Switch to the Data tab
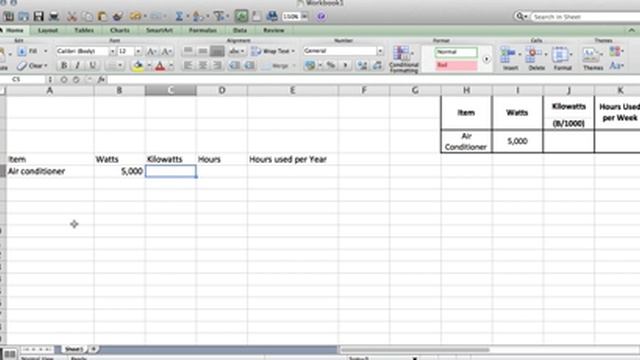The height and width of the screenshot is (360, 640). 240,30
